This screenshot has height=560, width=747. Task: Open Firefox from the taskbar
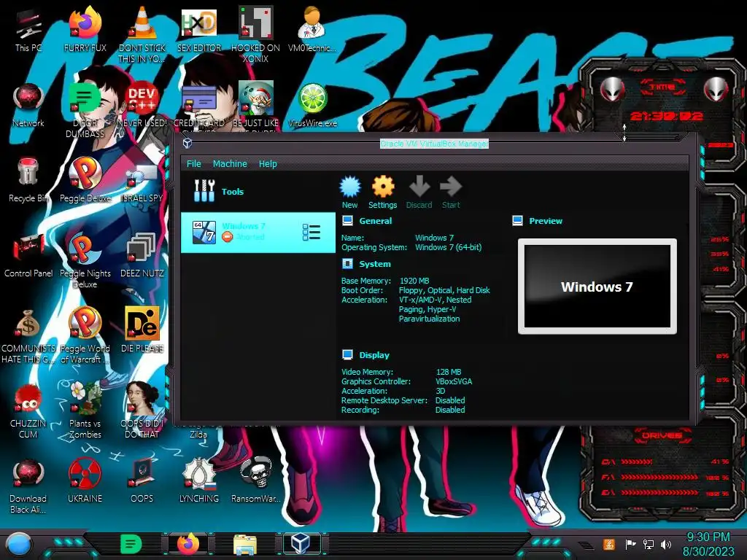(188, 544)
